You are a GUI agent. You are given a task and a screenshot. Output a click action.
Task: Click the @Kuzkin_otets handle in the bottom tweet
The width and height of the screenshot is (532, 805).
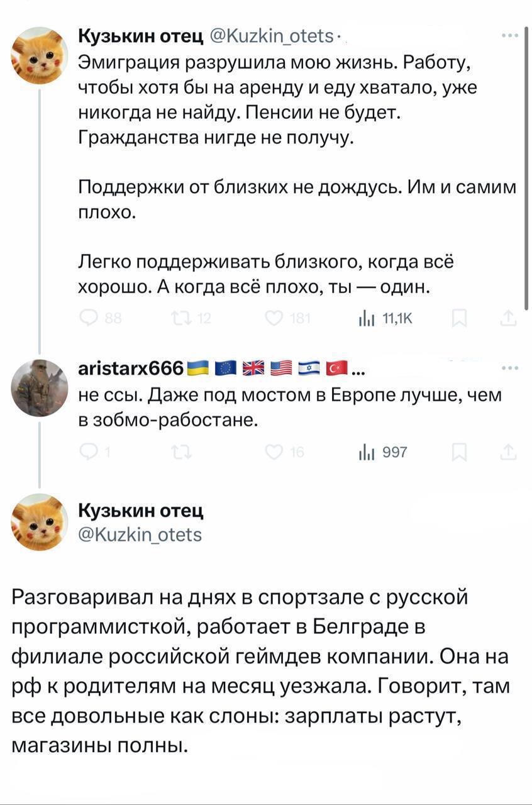pos(139,535)
